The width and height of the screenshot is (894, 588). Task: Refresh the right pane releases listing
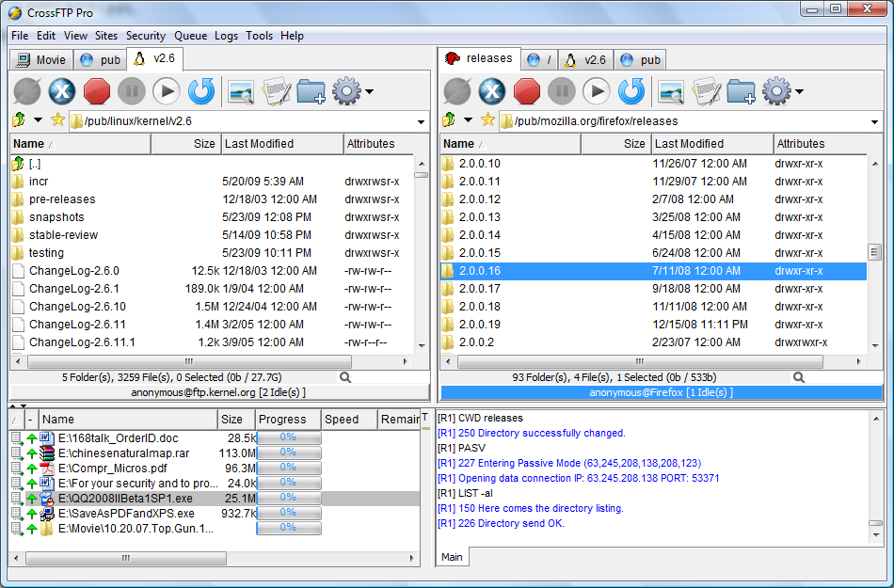coord(631,91)
